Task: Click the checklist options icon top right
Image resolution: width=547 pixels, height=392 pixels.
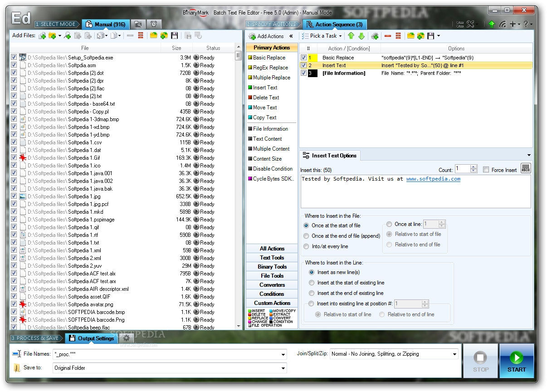Action: (x=460, y=24)
